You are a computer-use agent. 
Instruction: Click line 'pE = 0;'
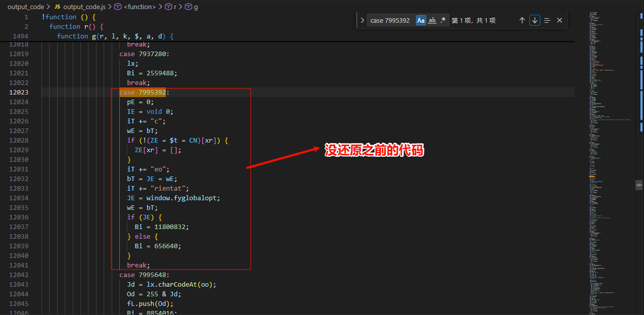tap(141, 102)
